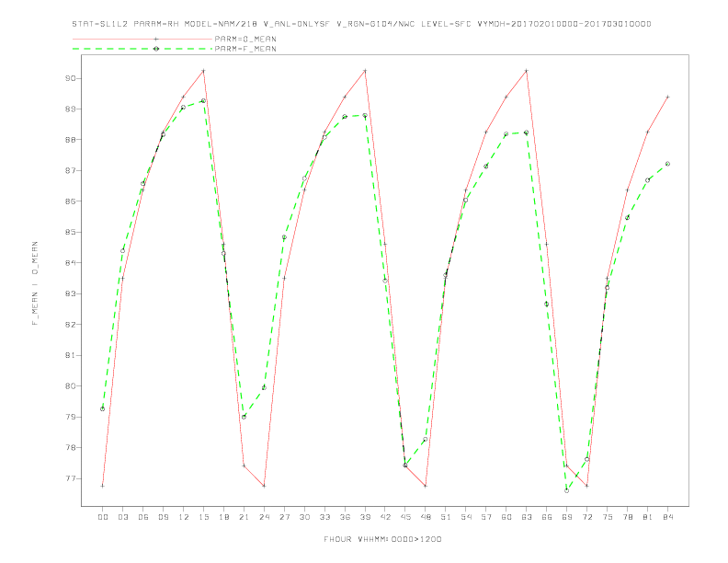Image resolution: width=728 pixels, height=563 pixels.
Task: Click forecast hour 27 on the horizontal axis
Action: point(284,517)
